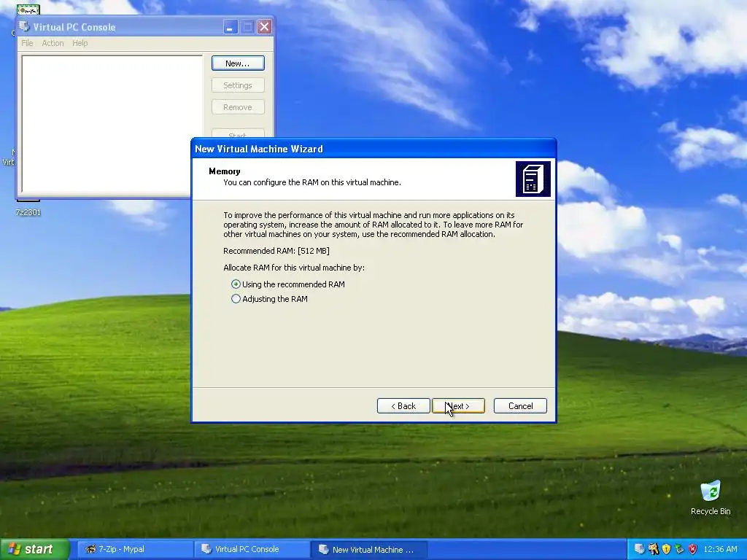
Task: Click disabled Settings button in Virtual PC Console
Action: coord(238,85)
